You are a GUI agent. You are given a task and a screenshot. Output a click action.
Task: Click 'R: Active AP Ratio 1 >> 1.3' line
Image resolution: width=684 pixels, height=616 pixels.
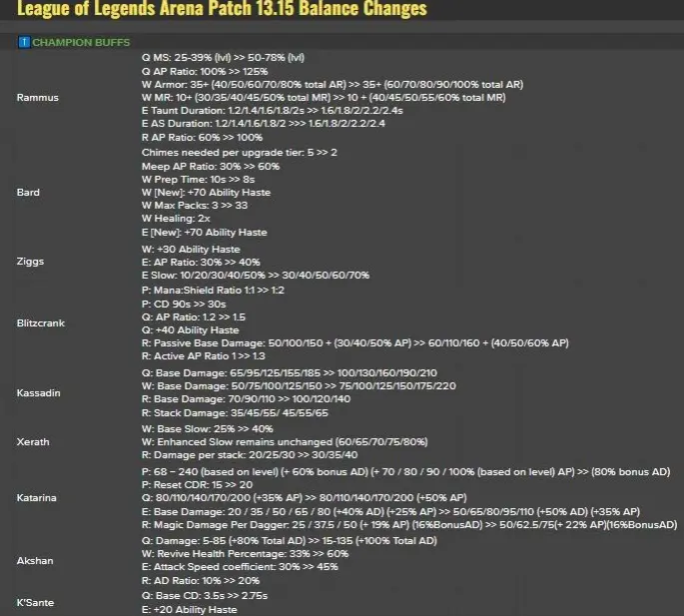(204, 356)
